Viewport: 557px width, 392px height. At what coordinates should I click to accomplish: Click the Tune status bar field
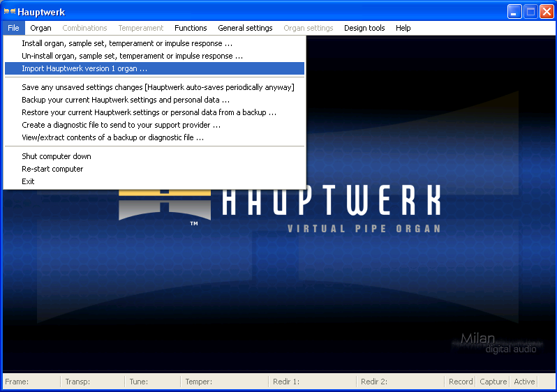point(153,382)
